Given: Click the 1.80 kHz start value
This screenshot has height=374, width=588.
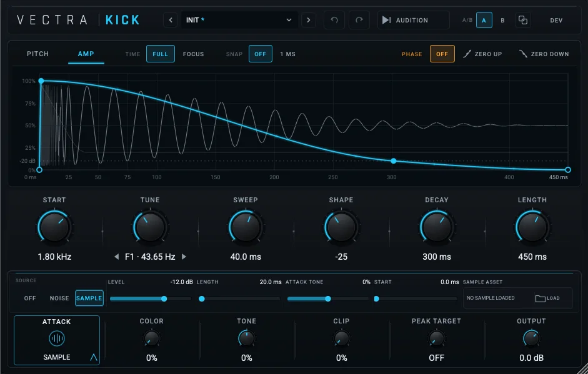Looking at the screenshot, I should click(x=54, y=257).
